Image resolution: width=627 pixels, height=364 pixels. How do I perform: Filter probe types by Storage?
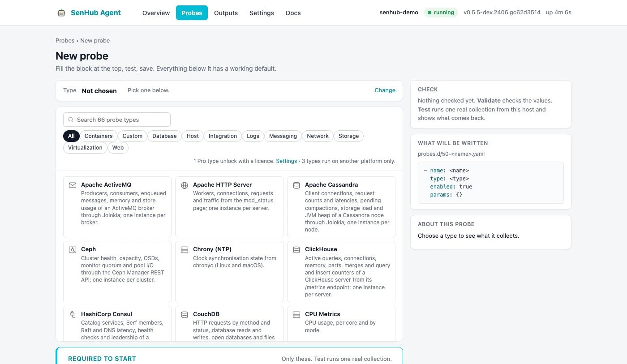click(x=348, y=136)
